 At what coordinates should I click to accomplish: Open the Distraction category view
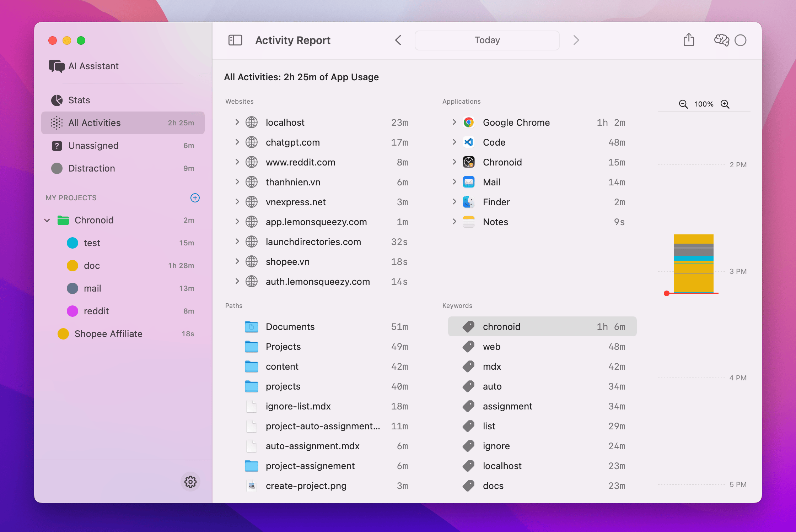tap(91, 168)
